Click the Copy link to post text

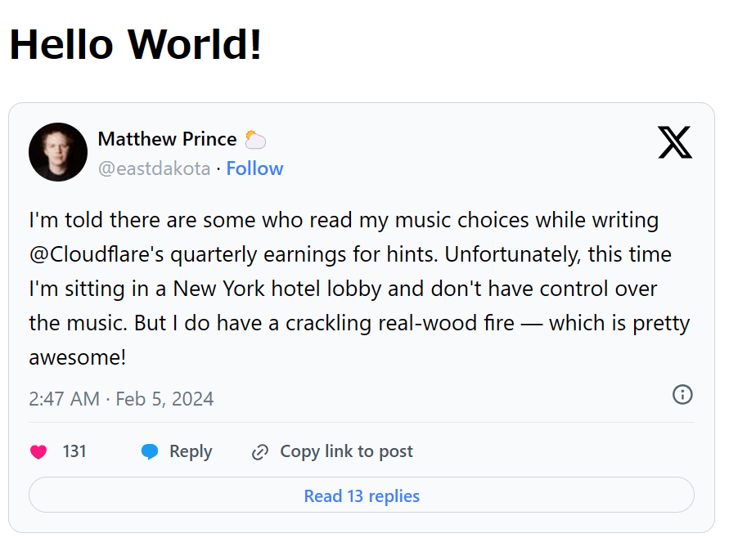pyautogui.click(x=346, y=451)
